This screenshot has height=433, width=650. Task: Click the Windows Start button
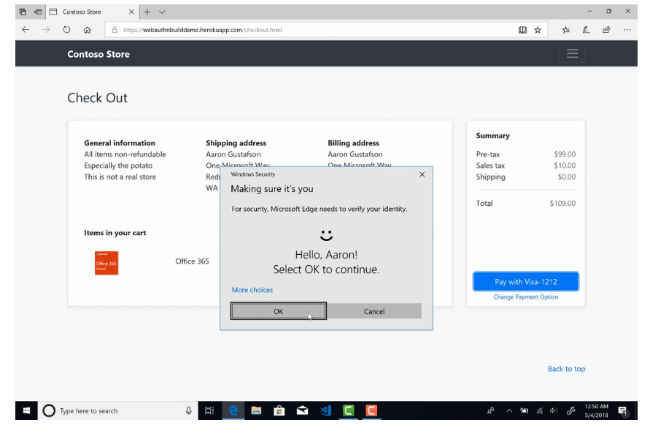26,411
